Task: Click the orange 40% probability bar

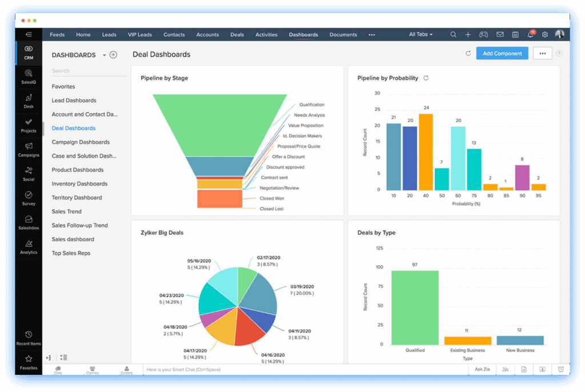Action: 426,152
